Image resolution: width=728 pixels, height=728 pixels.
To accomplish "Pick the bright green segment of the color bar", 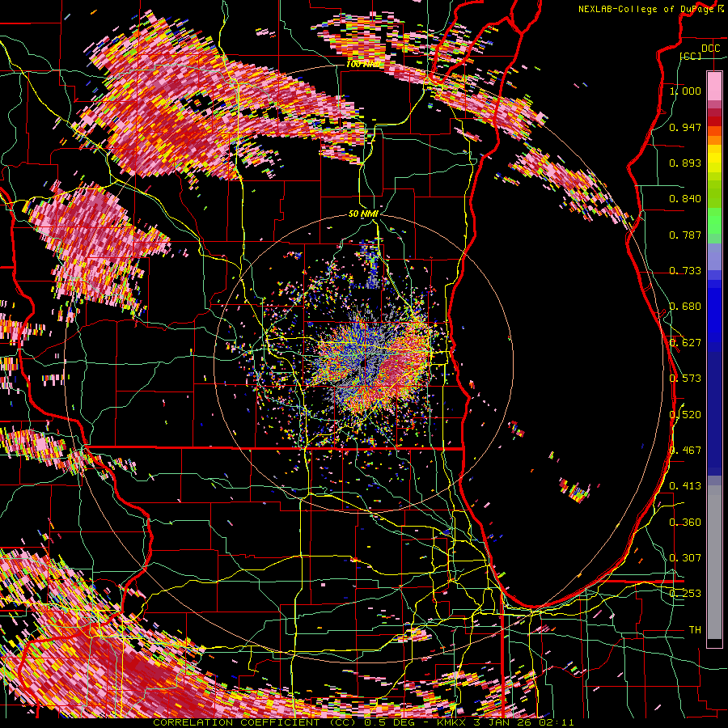I will coord(714,221).
